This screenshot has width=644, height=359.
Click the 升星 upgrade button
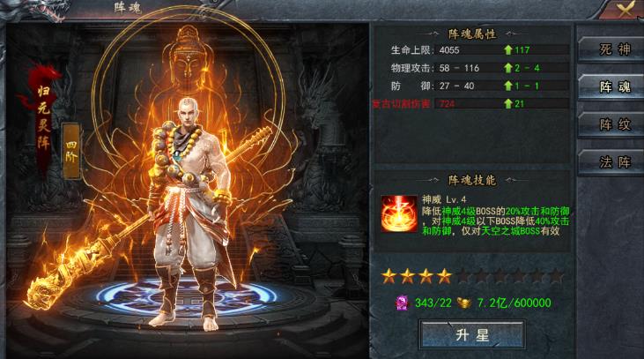[472, 335]
